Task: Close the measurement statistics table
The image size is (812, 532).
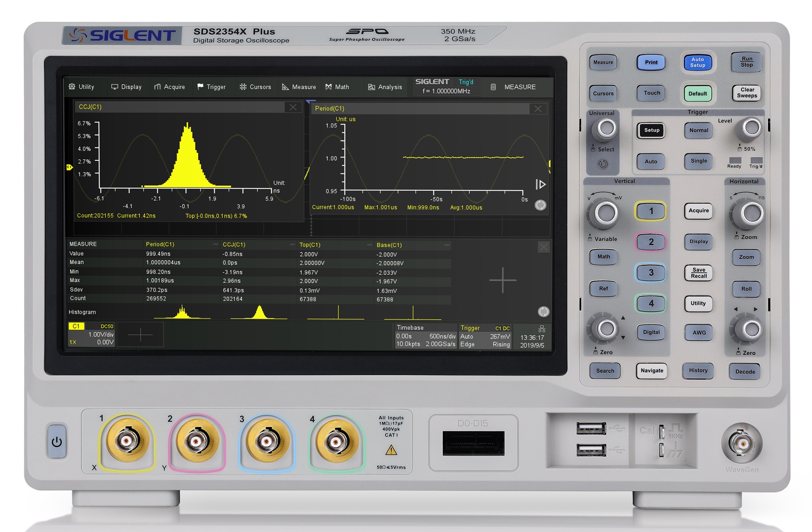Action: point(543,247)
